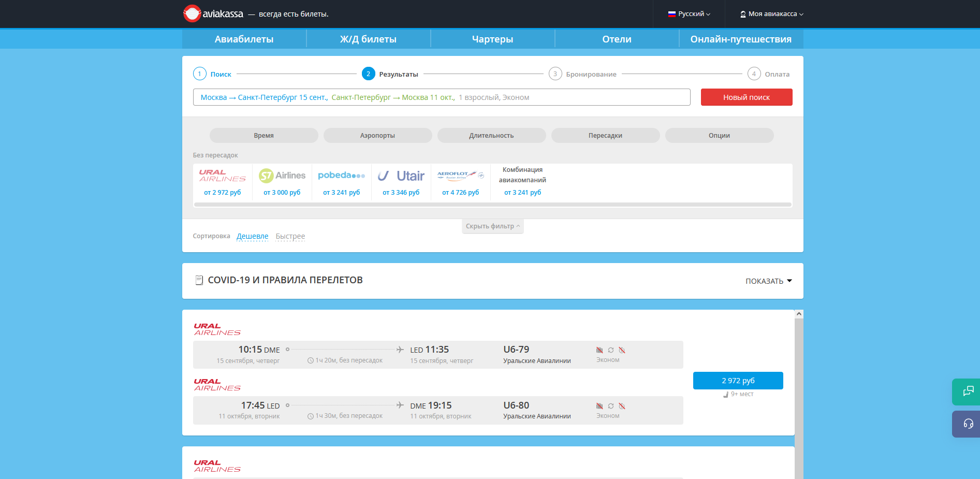This screenshot has height=479, width=980.
Task: Switch to the Ж/Д билеты tab
Action: point(368,39)
